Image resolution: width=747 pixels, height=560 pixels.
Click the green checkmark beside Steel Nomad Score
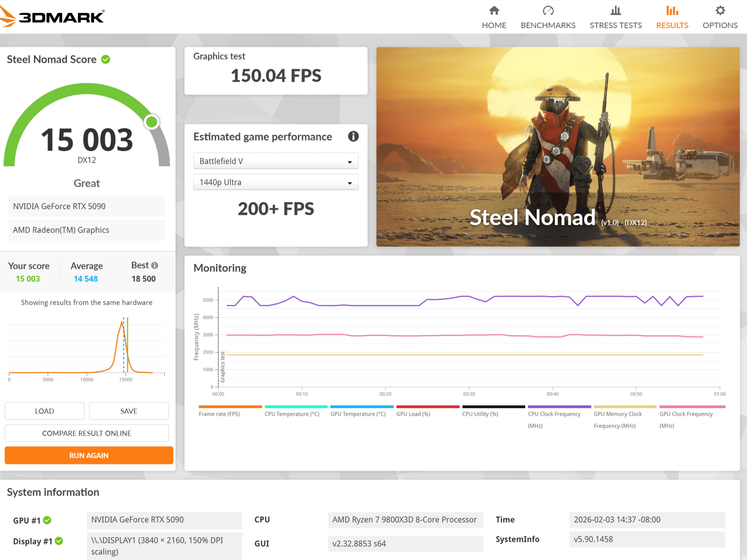pos(106,59)
